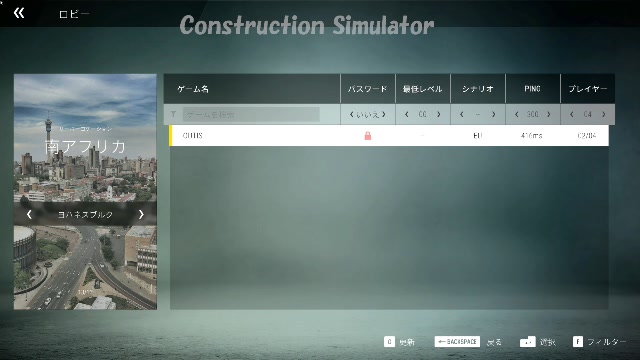The height and width of the screenshot is (360, 640).
Task: Select the highlighted game by its name
Action: (193, 136)
